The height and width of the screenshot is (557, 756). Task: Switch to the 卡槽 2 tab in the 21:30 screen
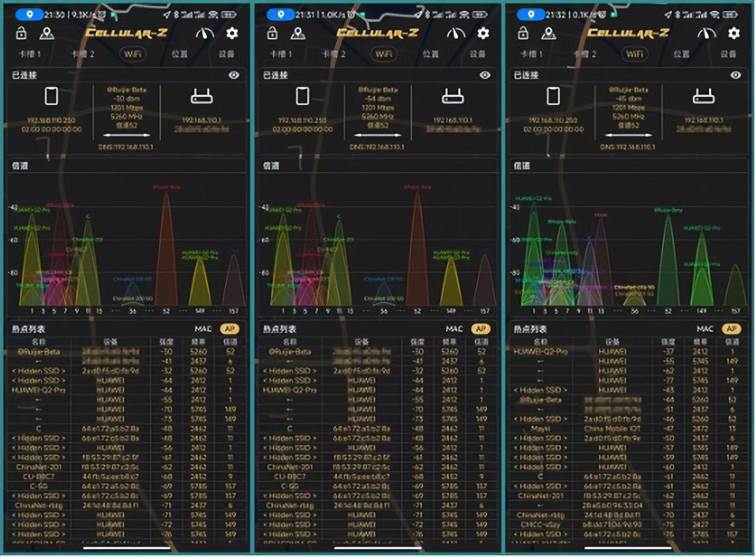[83, 54]
